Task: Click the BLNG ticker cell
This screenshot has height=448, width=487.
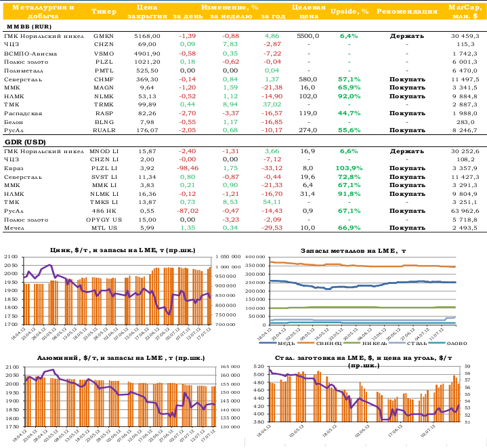Action: (104, 122)
